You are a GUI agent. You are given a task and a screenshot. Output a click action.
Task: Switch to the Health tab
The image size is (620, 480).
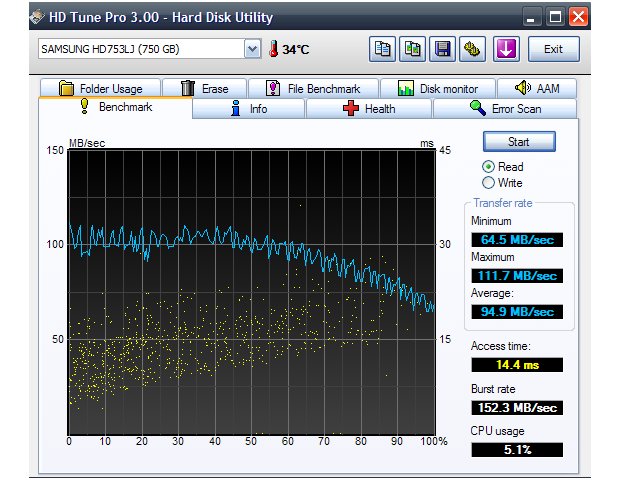(369, 108)
